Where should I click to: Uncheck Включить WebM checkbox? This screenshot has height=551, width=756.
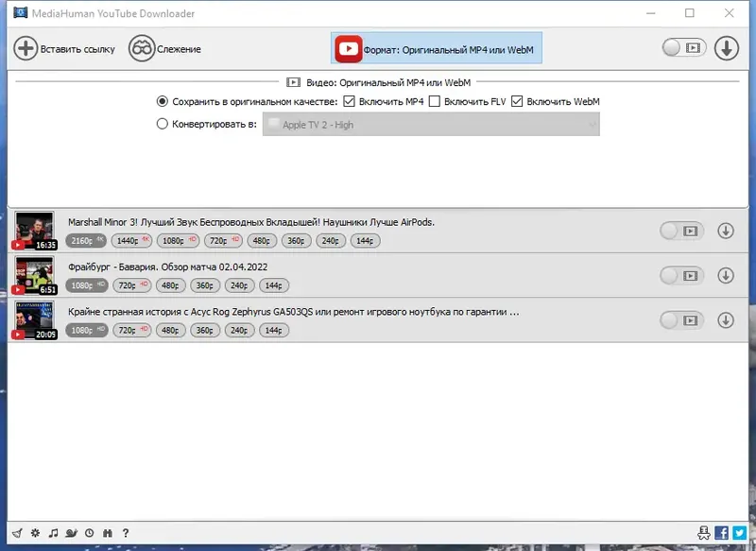click(x=517, y=101)
